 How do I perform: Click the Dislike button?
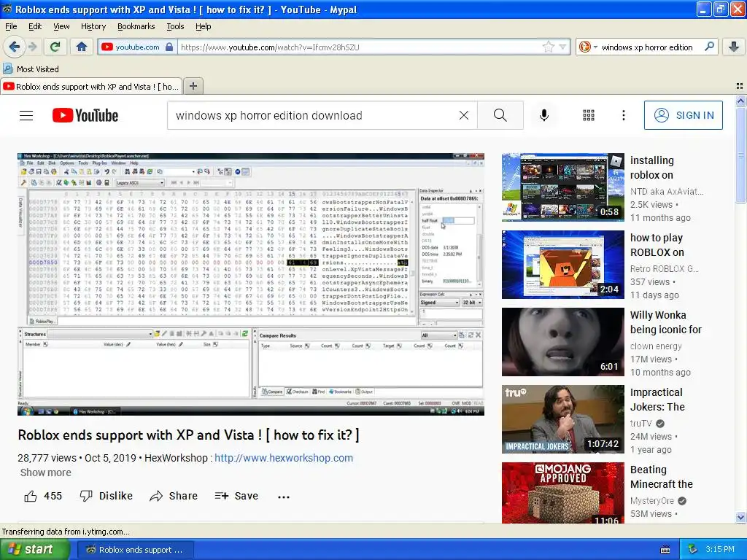[x=107, y=496]
